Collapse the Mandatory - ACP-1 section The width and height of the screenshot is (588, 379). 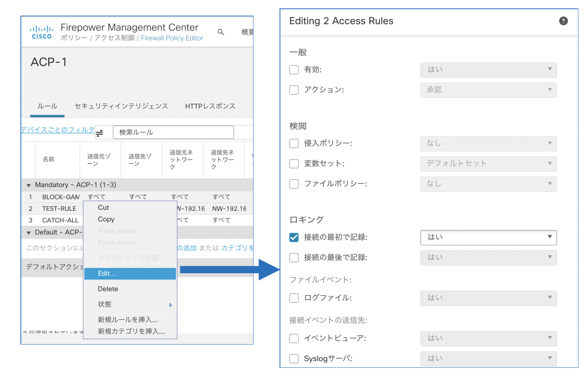28,185
